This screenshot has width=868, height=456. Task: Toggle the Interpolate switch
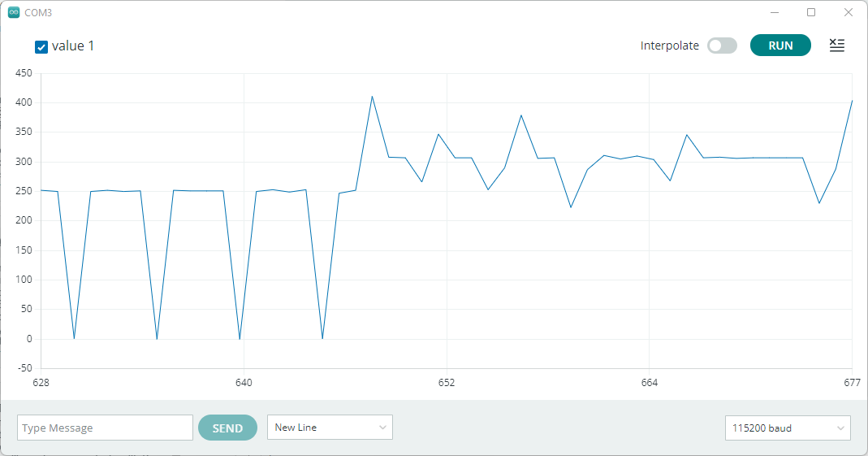pos(722,46)
